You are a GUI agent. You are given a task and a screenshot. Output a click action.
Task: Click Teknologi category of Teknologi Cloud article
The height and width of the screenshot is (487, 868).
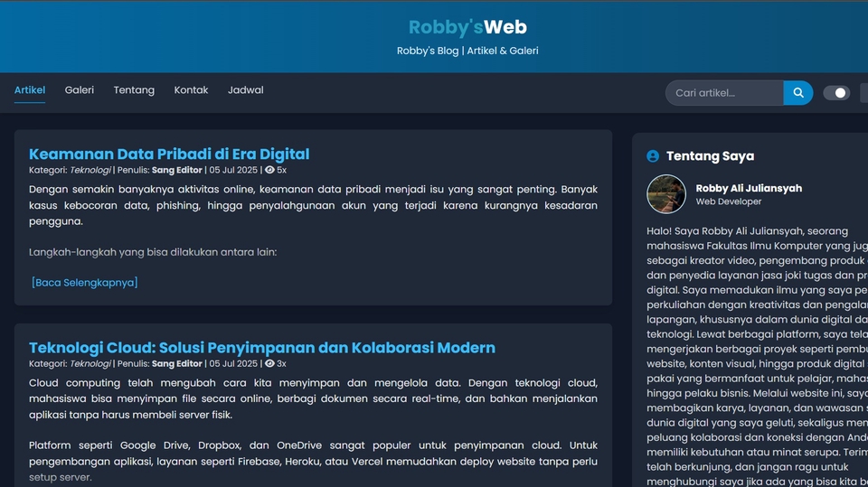(90, 364)
